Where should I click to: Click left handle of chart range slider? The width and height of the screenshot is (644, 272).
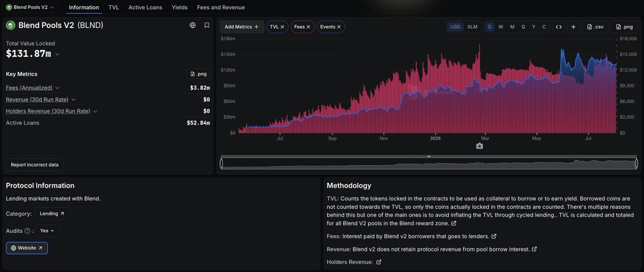pyautogui.click(x=221, y=163)
